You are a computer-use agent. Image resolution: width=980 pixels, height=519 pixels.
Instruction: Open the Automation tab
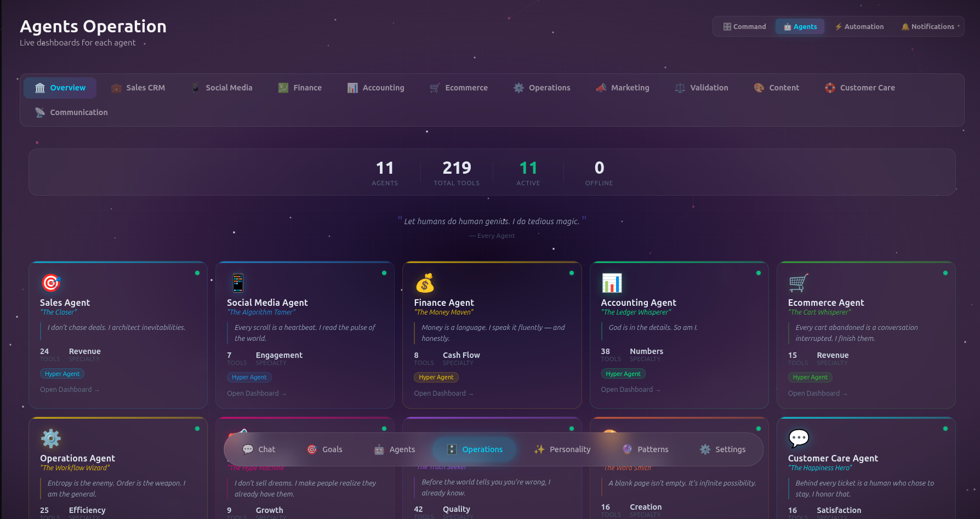tap(859, 26)
